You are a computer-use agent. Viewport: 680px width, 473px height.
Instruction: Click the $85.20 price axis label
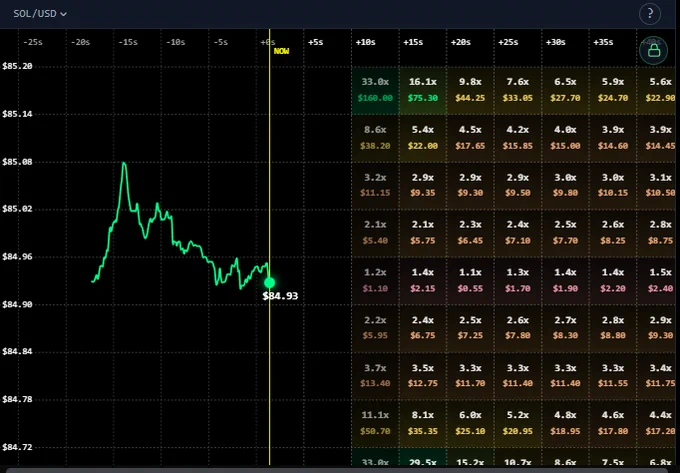(x=17, y=66)
